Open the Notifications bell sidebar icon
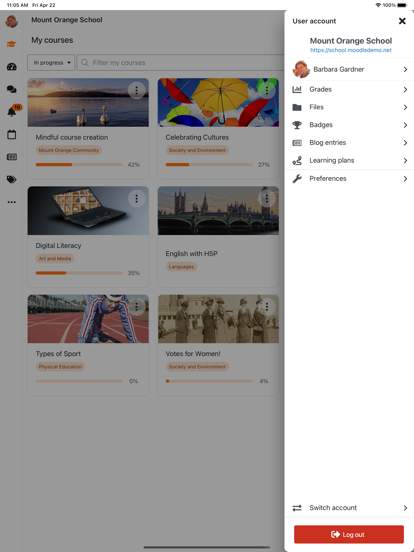 12,112
